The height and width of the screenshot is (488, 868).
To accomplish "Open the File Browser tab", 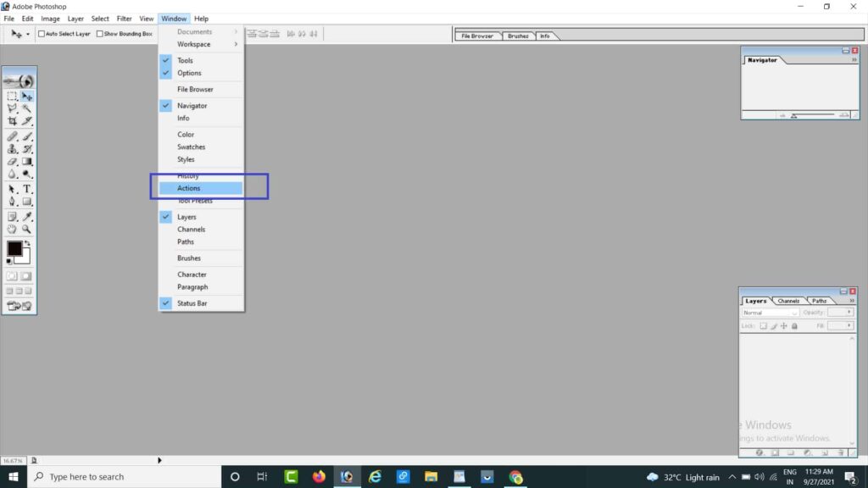I will [x=477, y=36].
